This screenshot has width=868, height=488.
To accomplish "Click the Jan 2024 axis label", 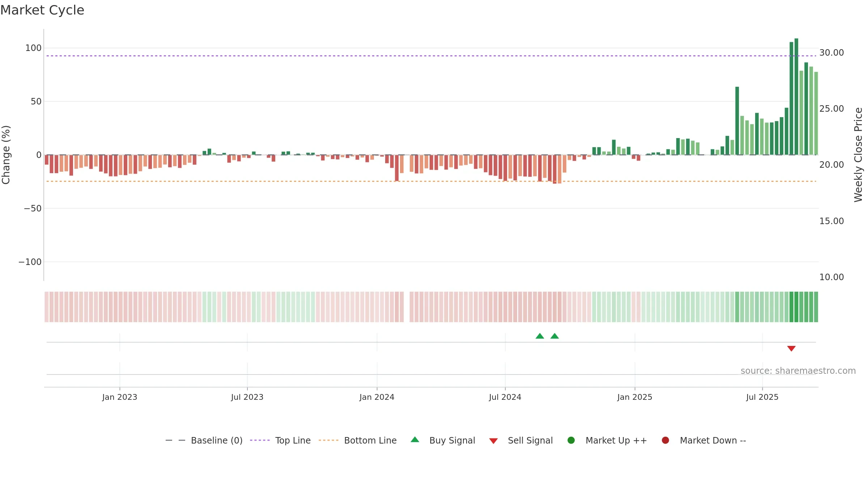I will 377,397.
